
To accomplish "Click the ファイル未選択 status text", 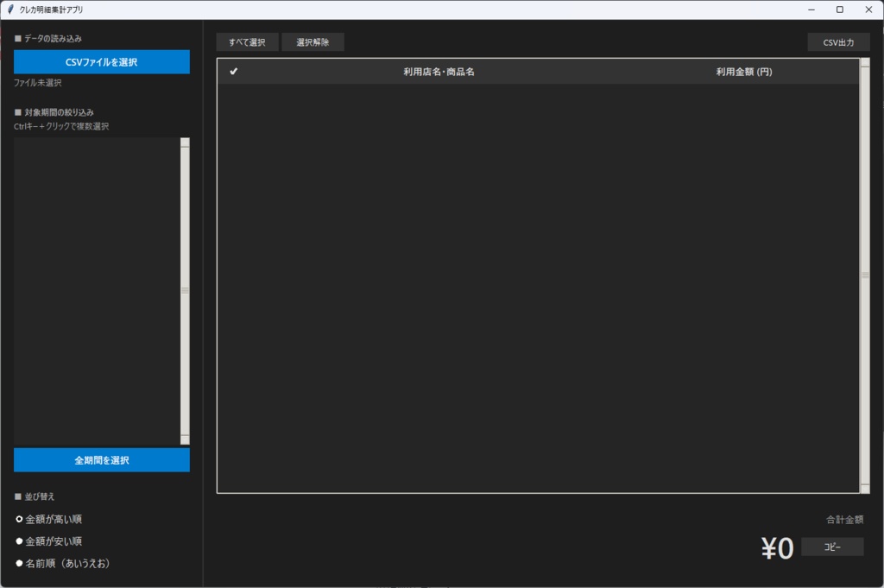I will (38, 83).
